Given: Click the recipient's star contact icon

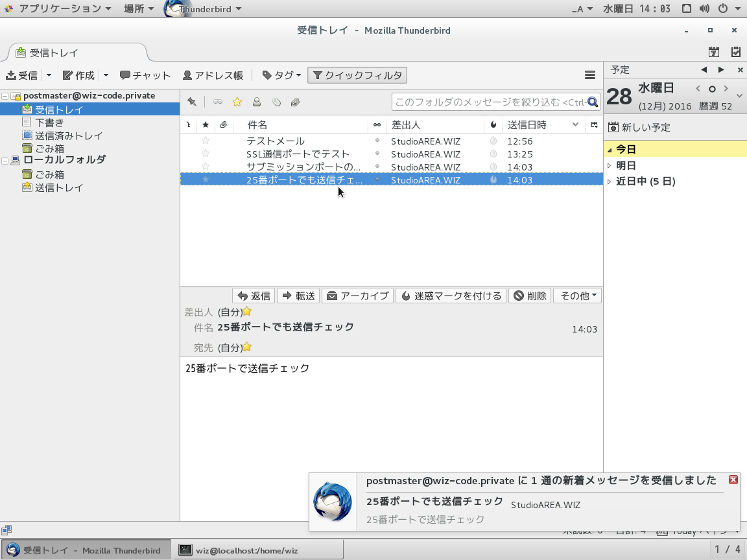Looking at the screenshot, I should [x=247, y=347].
